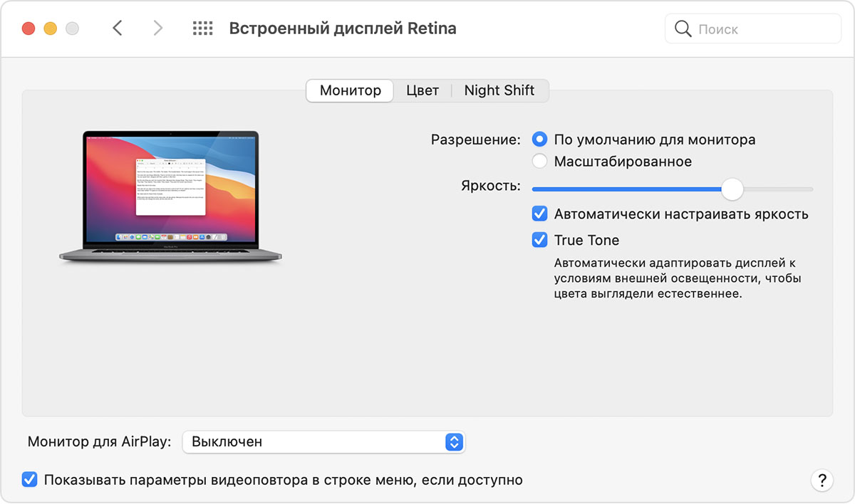
Task: Go to the Night Shift tab
Action: (499, 90)
